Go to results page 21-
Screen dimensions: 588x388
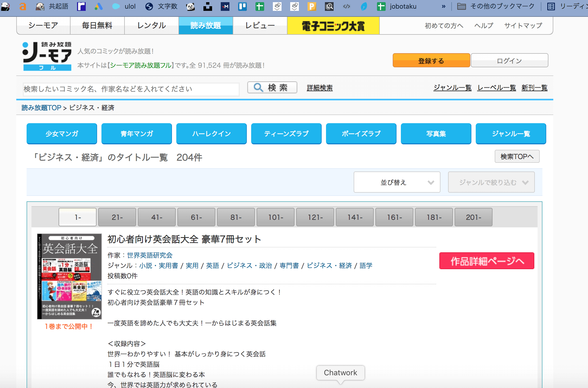coord(117,217)
